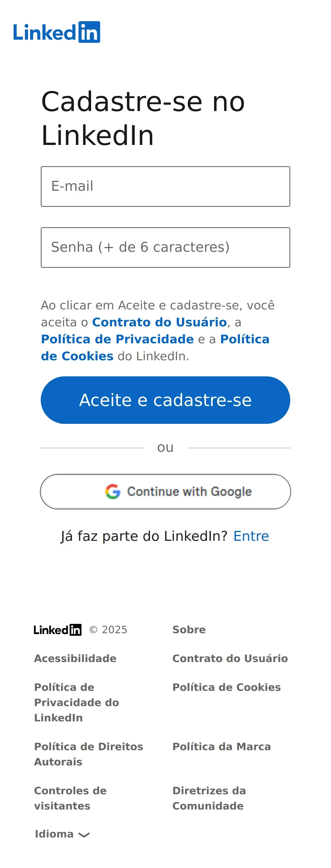Viewport: 331px width, 868px height.
Task: Expand the Idioma language dropdown
Action: [x=63, y=834]
